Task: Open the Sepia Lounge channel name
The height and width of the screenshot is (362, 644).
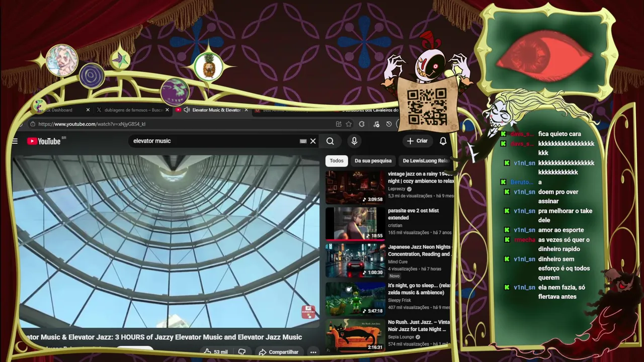Action: 400,337
